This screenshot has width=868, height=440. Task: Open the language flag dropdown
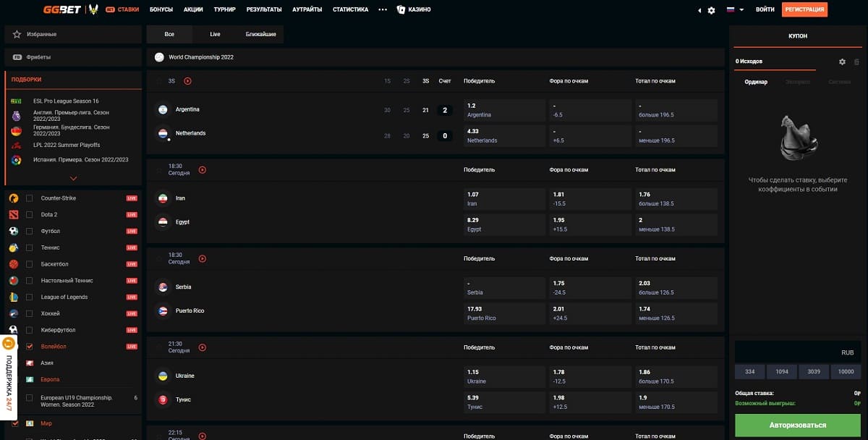(x=735, y=10)
